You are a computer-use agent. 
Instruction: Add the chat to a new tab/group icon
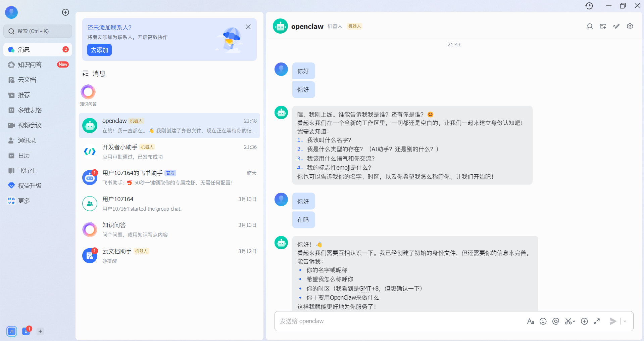click(603, 26)
